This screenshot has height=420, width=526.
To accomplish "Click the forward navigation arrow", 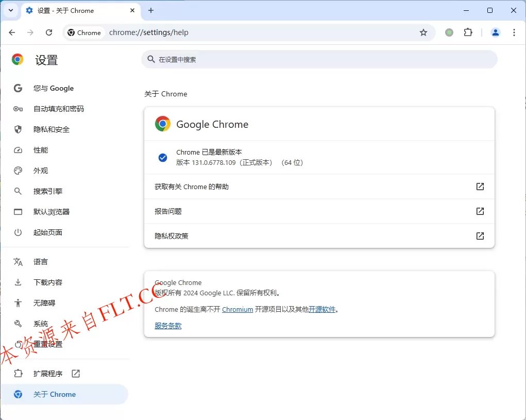I will 30,32.
